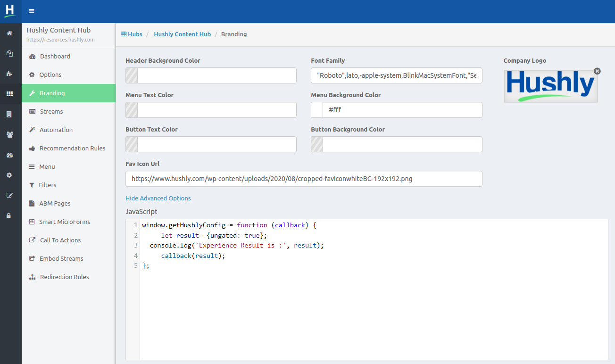615x364 pixels.
Task: Open the puzzle piece icon in dark sidebar
Action: click(x=9, y=74)
